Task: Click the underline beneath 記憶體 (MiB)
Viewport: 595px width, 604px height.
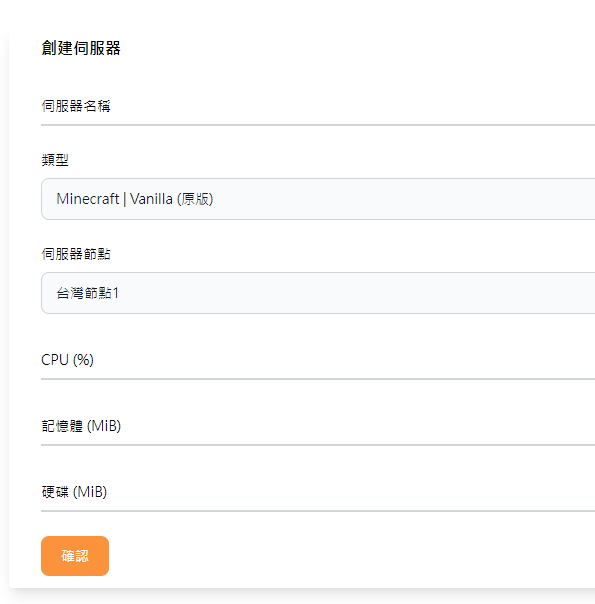Action: point(318,445)
